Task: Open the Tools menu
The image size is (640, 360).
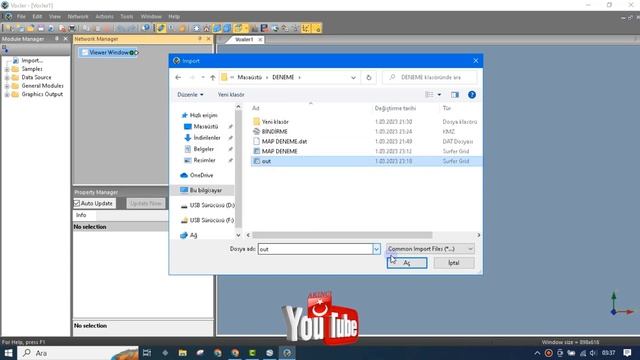Action: pos(127,17)
